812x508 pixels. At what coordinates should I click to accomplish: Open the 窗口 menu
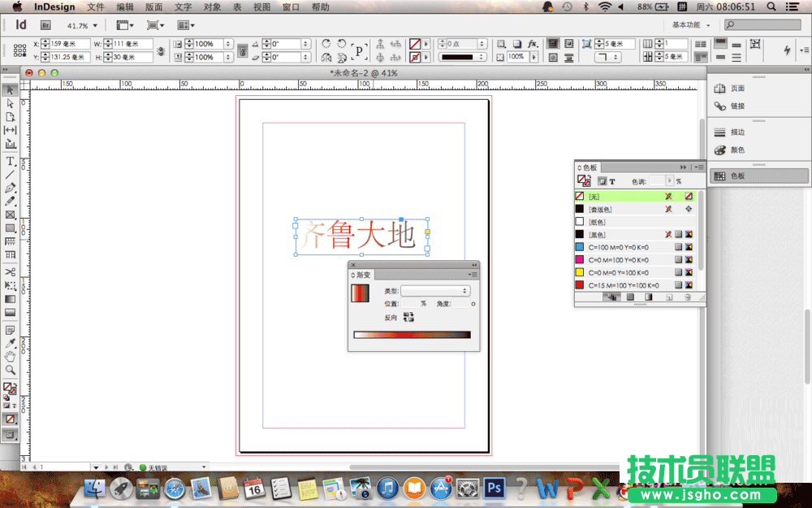tap(291, 7)
